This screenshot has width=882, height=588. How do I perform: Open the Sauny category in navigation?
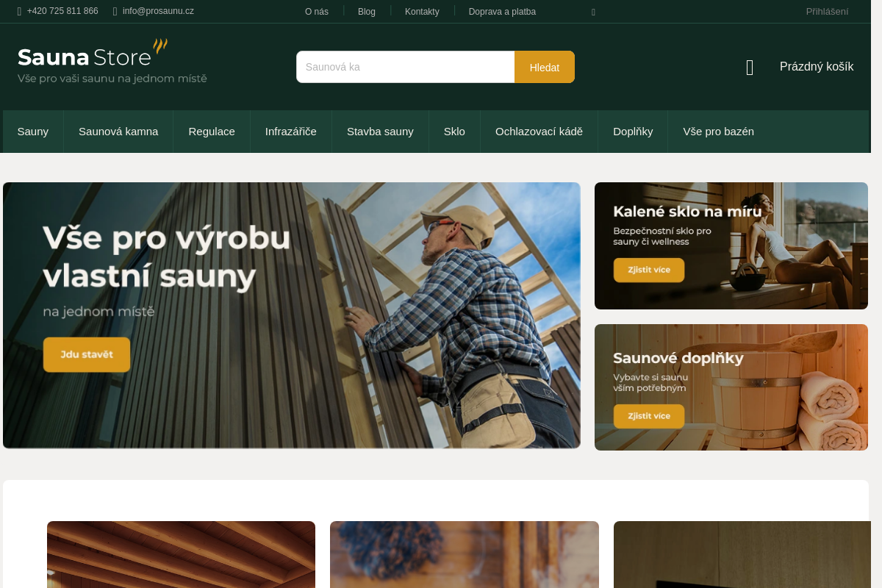tap(32, 132)
